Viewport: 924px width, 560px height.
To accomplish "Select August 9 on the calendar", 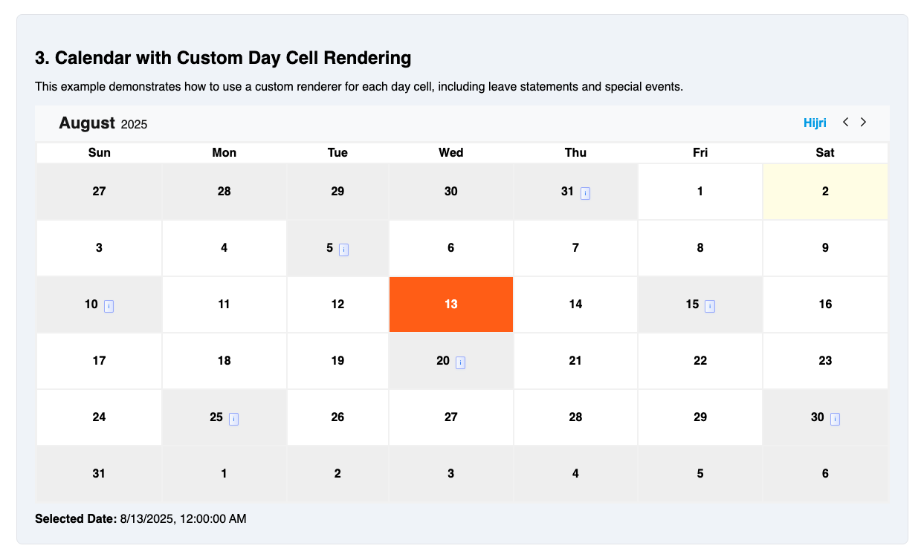I will 825,247.
